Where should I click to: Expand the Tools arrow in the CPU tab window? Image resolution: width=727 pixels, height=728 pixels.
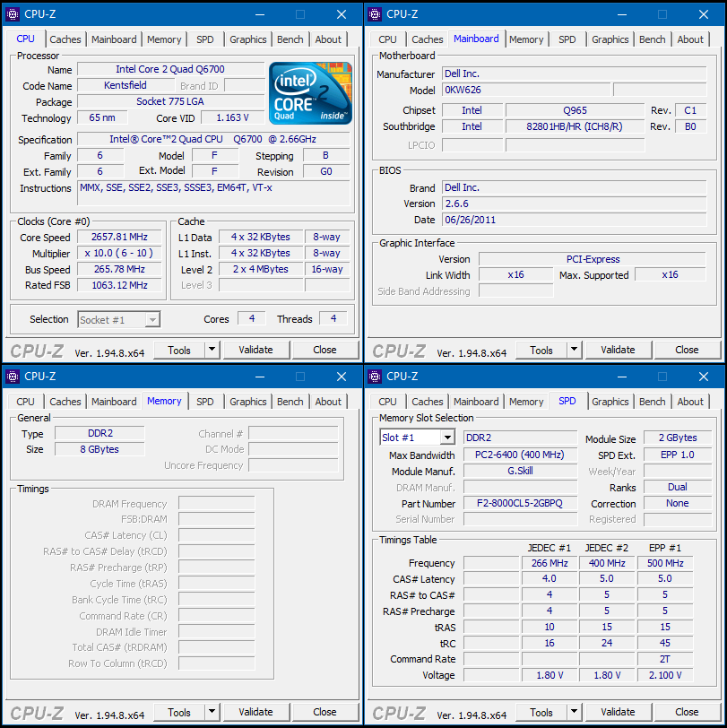click(x=212, y=349)
